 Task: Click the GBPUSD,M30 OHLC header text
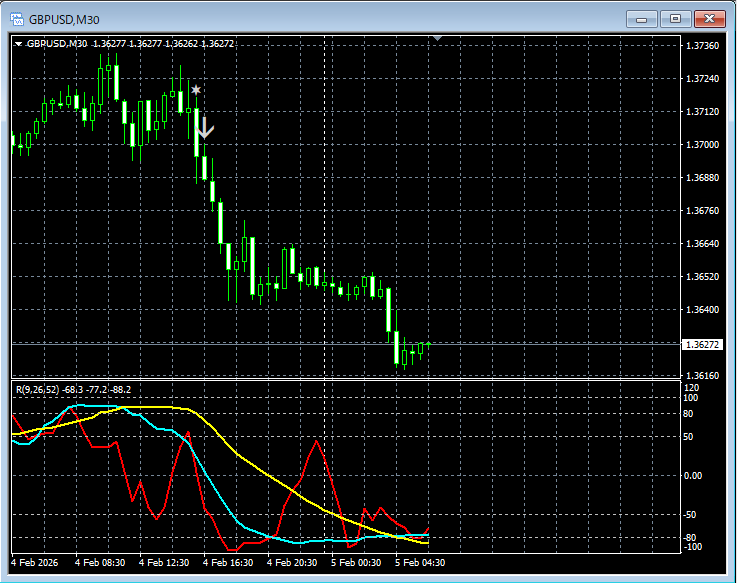point(130,44)
